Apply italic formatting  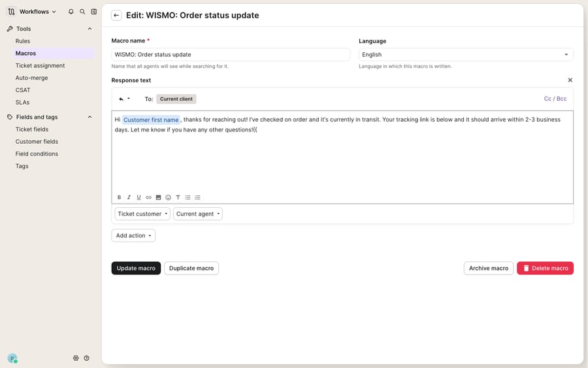[x=129, y=197]
